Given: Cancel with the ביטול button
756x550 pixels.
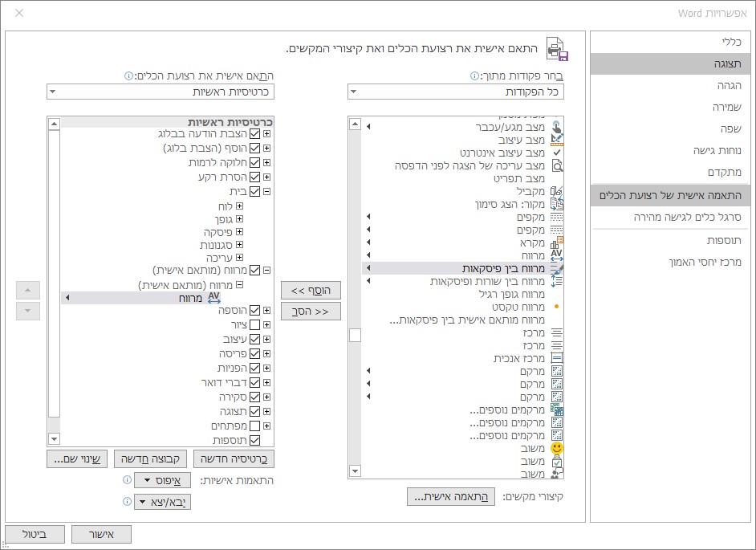Looking at the screenshot, I should click(x=35, y=534).
